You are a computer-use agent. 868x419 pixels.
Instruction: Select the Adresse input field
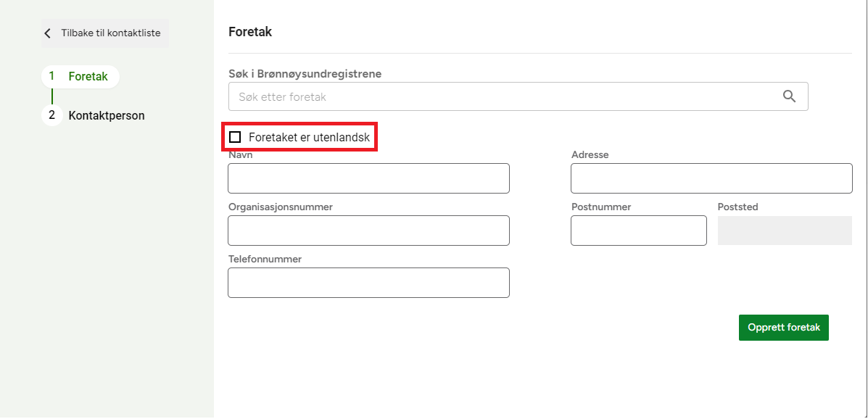coord(711,178)
